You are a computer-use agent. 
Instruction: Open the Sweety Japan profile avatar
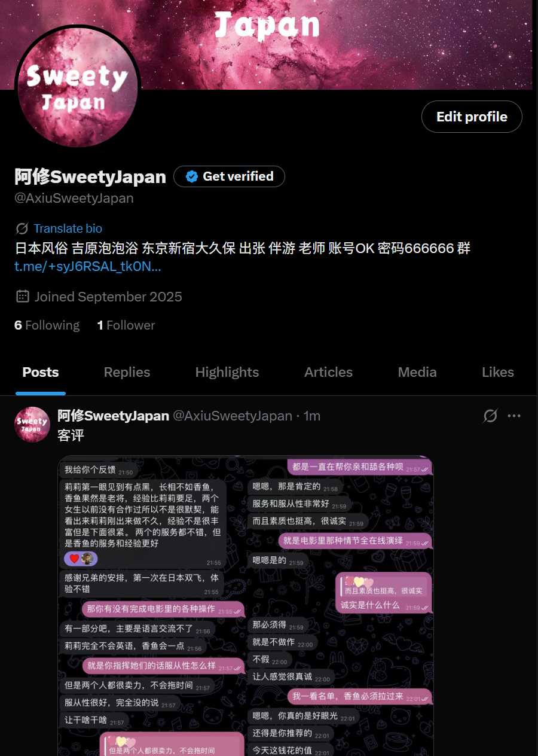[78, 87]
